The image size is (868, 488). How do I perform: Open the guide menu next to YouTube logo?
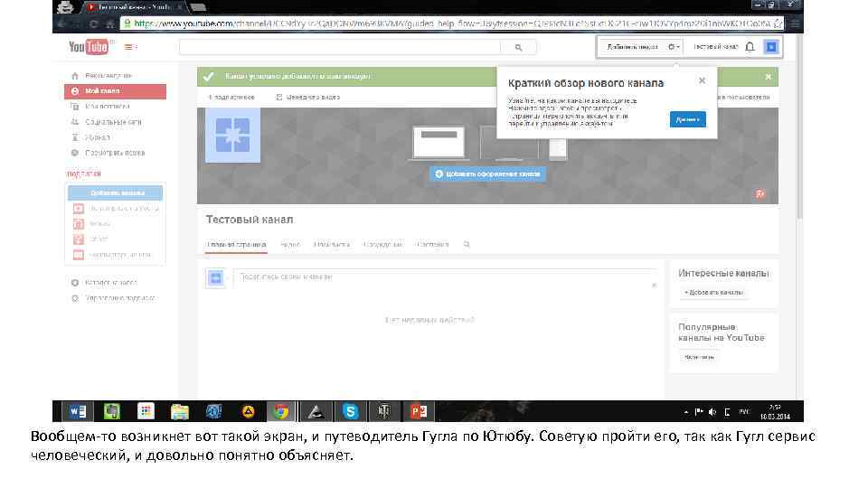(x=130, y=47)
